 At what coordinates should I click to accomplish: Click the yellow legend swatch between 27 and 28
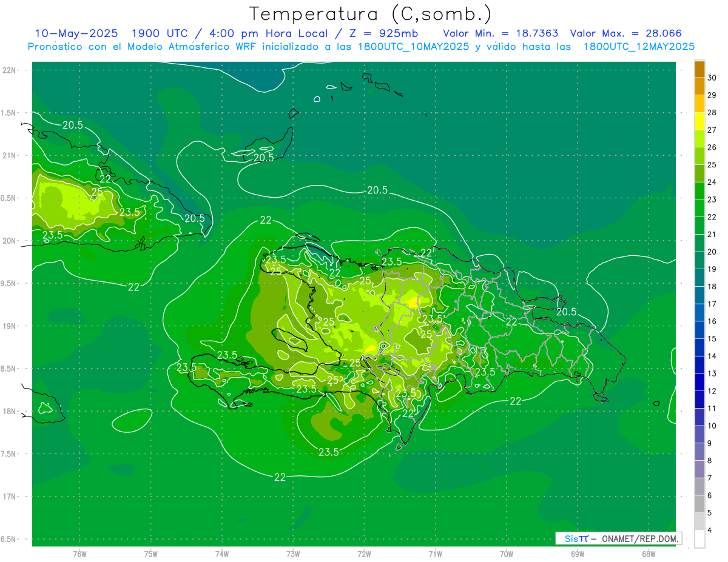699,121
